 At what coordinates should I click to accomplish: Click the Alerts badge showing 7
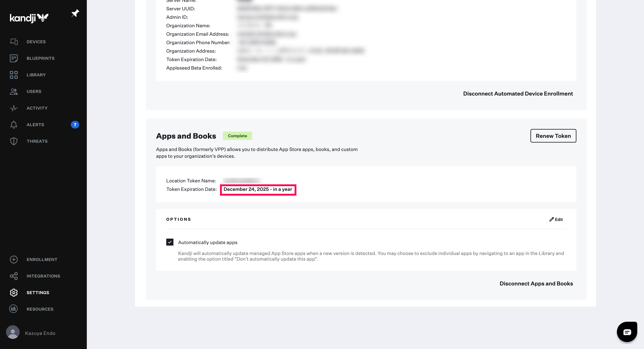[x=75, y=124]
